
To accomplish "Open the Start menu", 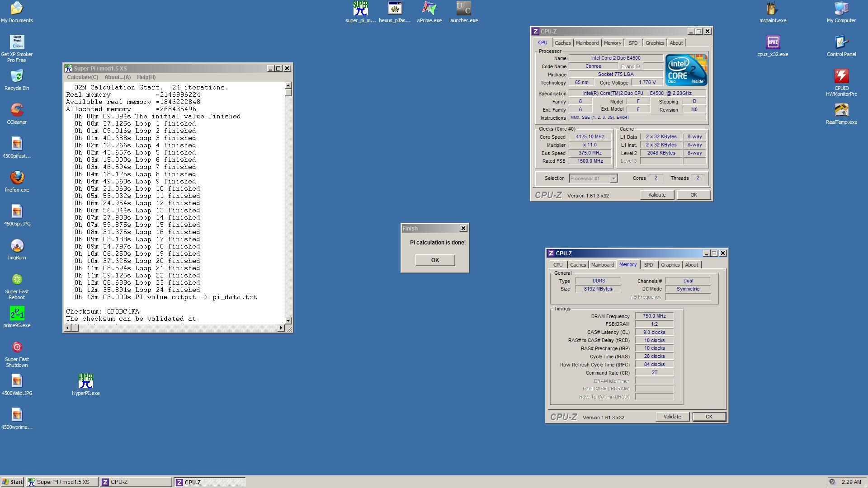I will (x=12, y=482).
